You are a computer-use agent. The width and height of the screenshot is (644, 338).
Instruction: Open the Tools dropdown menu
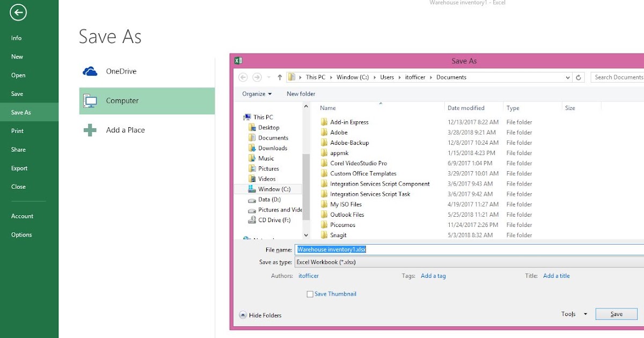pos(574,314)
